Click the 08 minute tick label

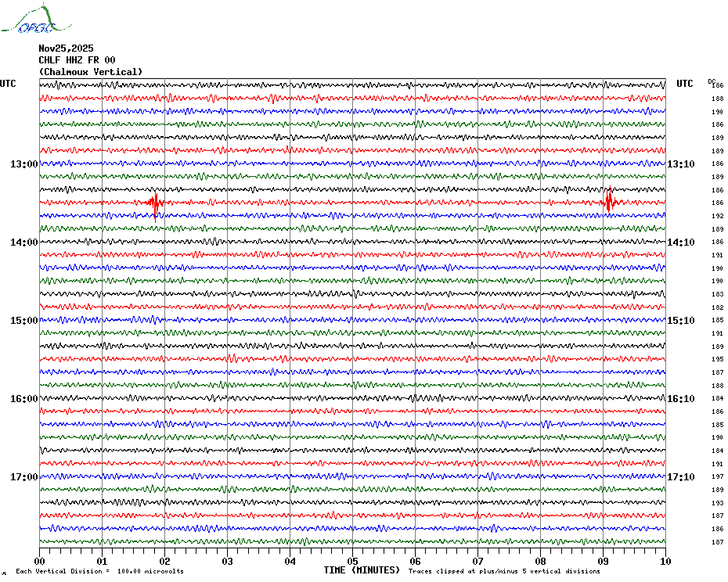pos(540,561)
